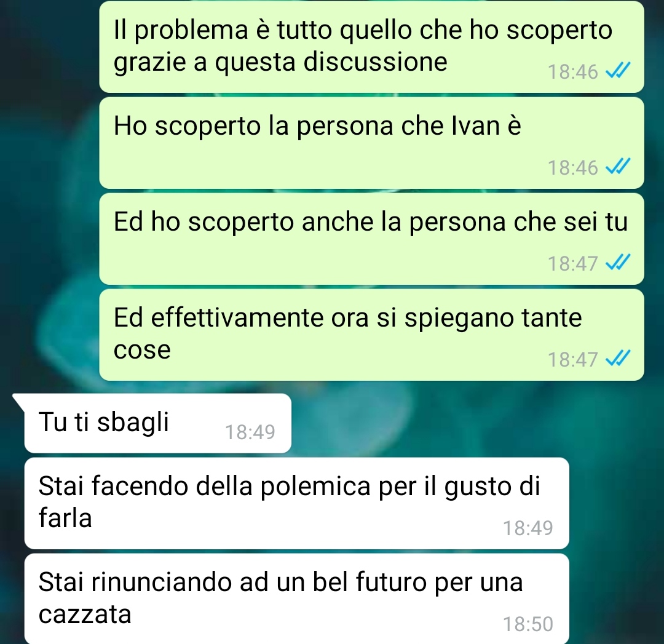664x644 pixels.
Task: Tap the word 'Ivan' in the sent message
Action: click(475, 126)
